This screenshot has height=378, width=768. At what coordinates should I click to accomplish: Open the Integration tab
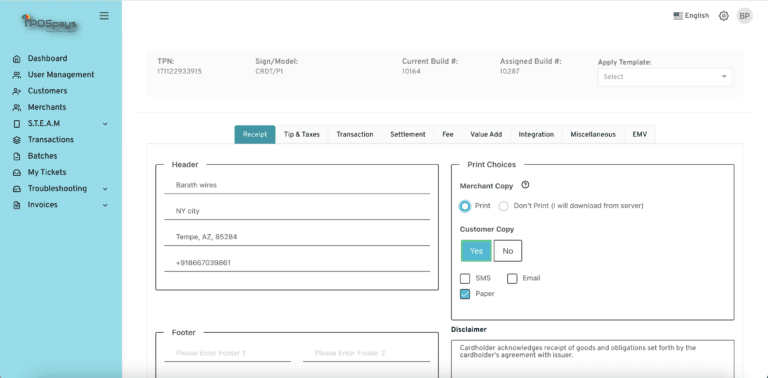tap(536, 134)
